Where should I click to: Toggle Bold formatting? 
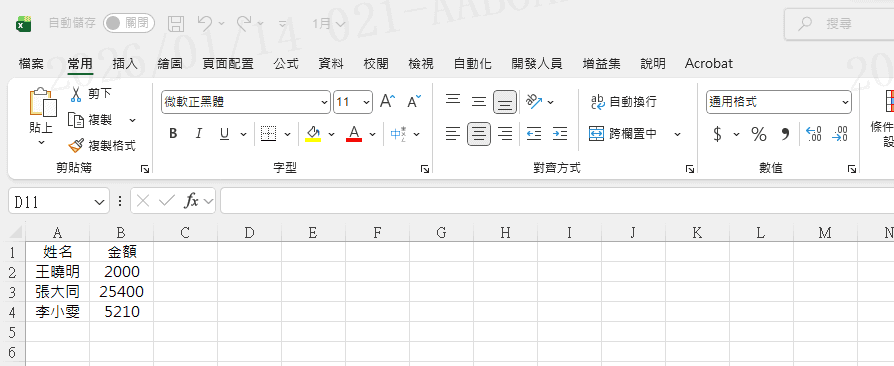point(173,134)
